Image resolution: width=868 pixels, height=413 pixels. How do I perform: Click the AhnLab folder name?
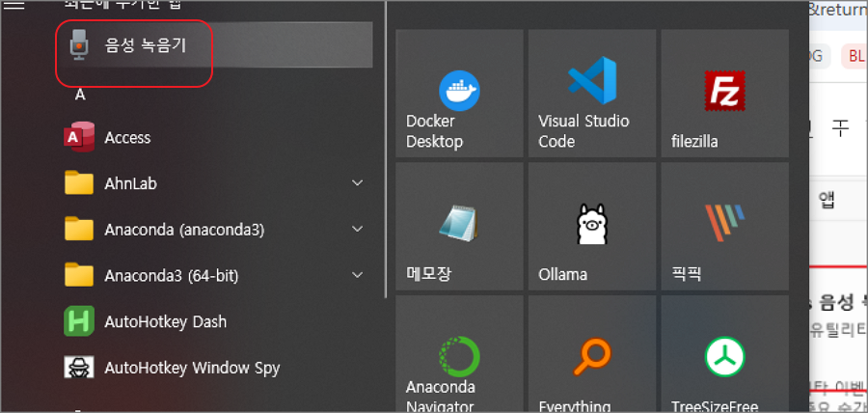tap(130, 183)
